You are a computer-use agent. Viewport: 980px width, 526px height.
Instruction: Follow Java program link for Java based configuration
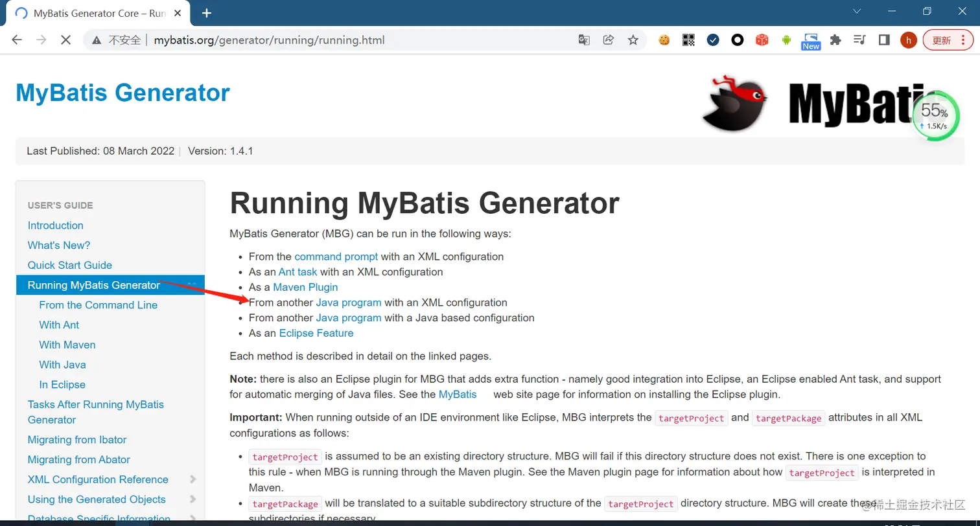[349, 318]
